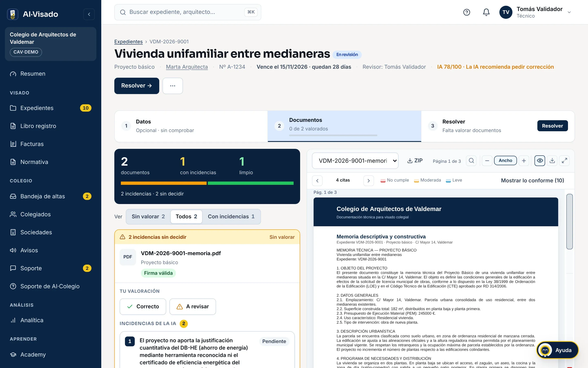The image size is (588, 368).
Task: Open Analítica
Action: tap(51, 320)
